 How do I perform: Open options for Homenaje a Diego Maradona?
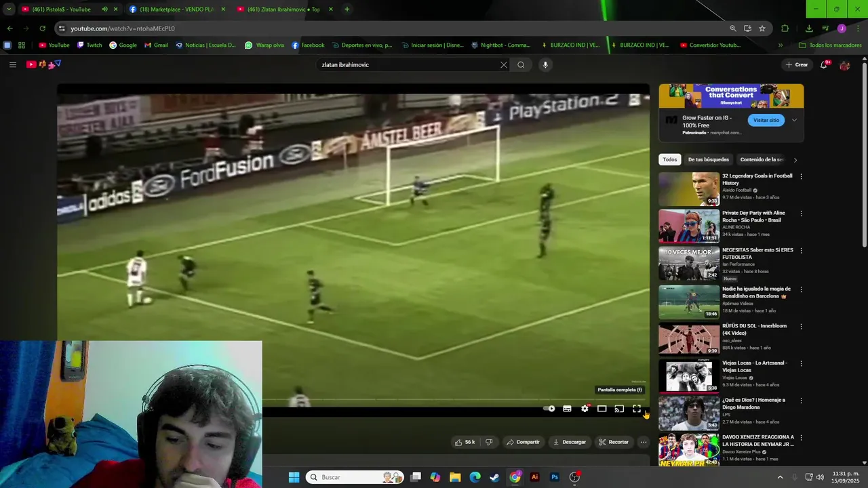(801, 401)
